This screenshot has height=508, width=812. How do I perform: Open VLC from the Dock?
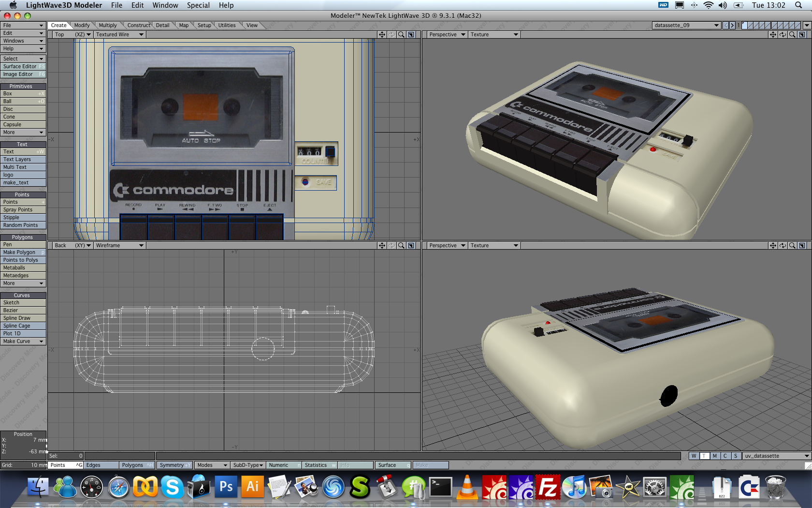[x=467, y=487]
